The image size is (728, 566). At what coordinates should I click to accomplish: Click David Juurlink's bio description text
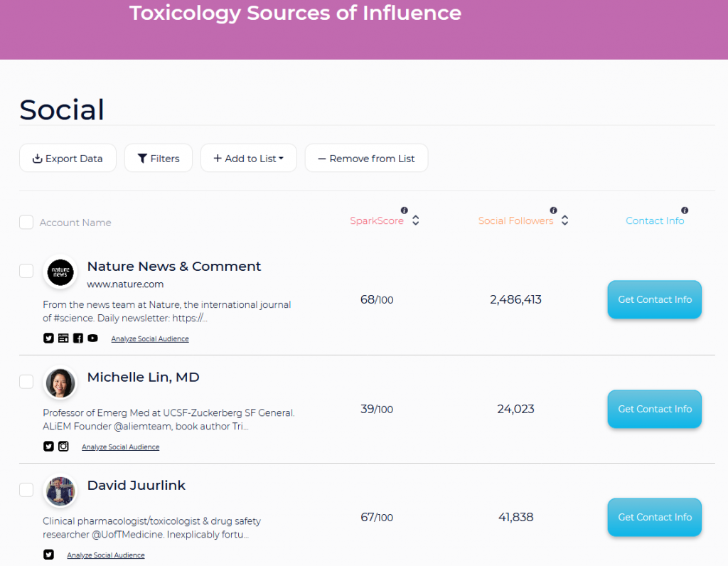pos(152,528)
